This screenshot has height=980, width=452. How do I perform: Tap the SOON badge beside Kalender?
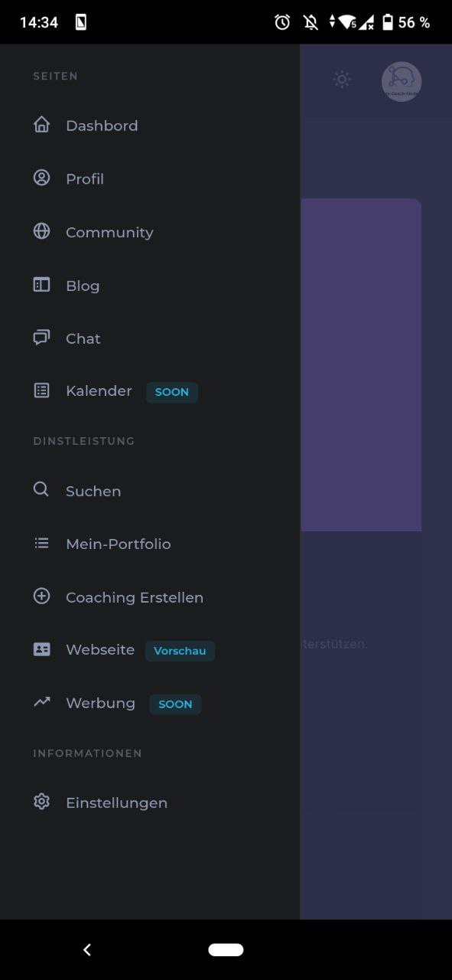click(172, 392)
